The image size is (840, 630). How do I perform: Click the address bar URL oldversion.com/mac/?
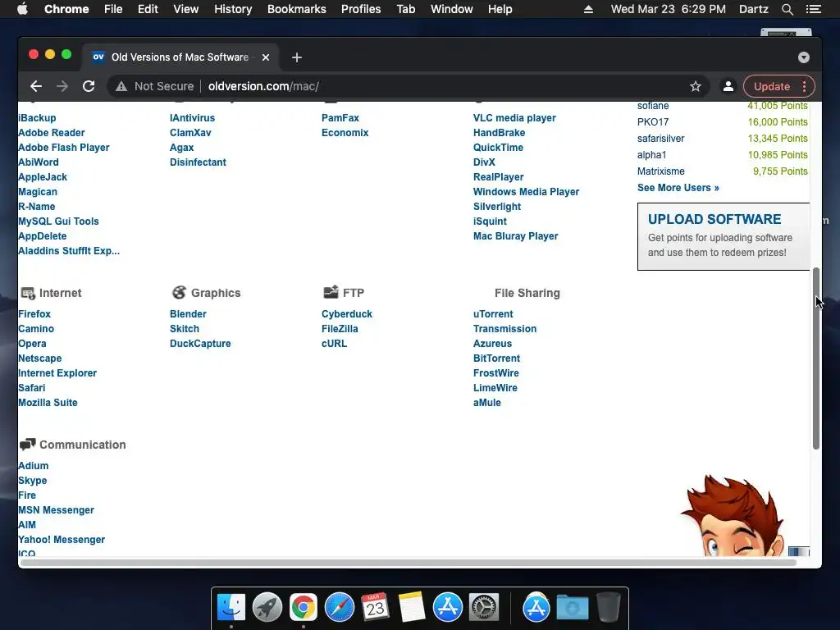tap(263, 86)
